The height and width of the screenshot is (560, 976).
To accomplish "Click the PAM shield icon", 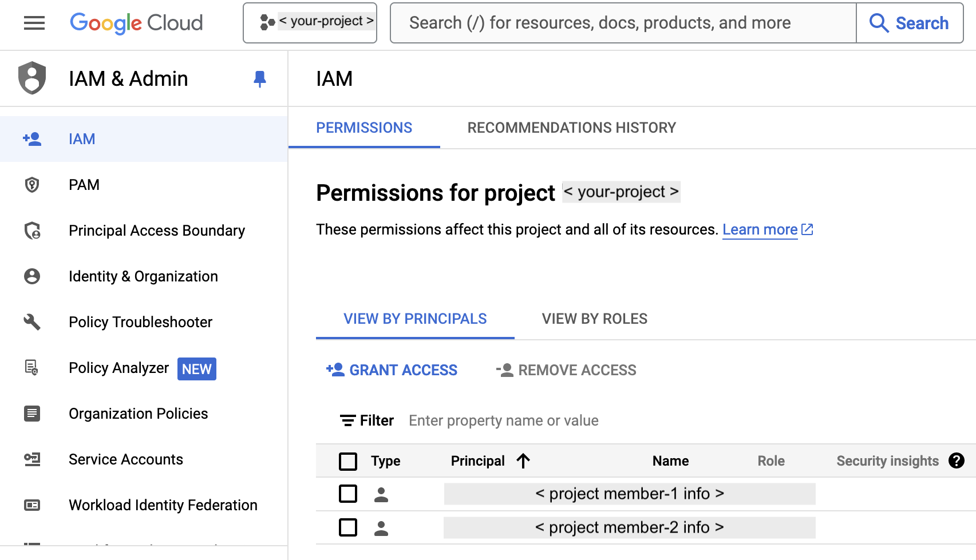I will coord(32,185).
